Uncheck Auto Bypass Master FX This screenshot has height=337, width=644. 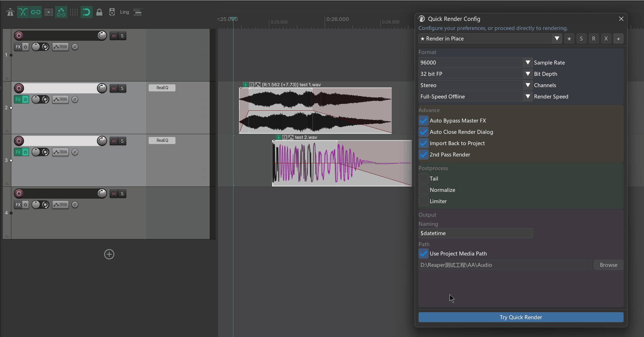424,121
